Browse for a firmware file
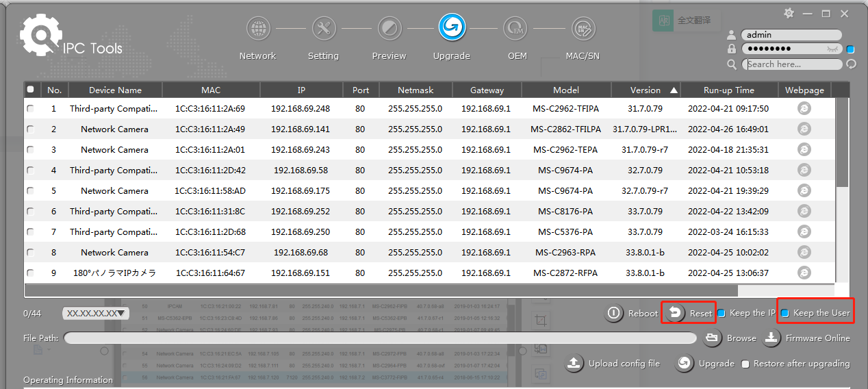The width and height of the screenshot is (868, 389). (730, 338)
